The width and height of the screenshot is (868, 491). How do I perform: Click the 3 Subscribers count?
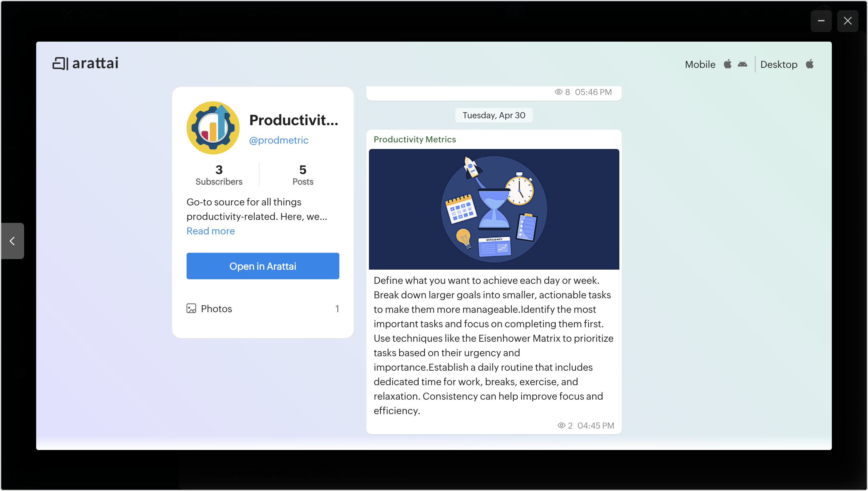pyautogui.click(x=219, y=175)
